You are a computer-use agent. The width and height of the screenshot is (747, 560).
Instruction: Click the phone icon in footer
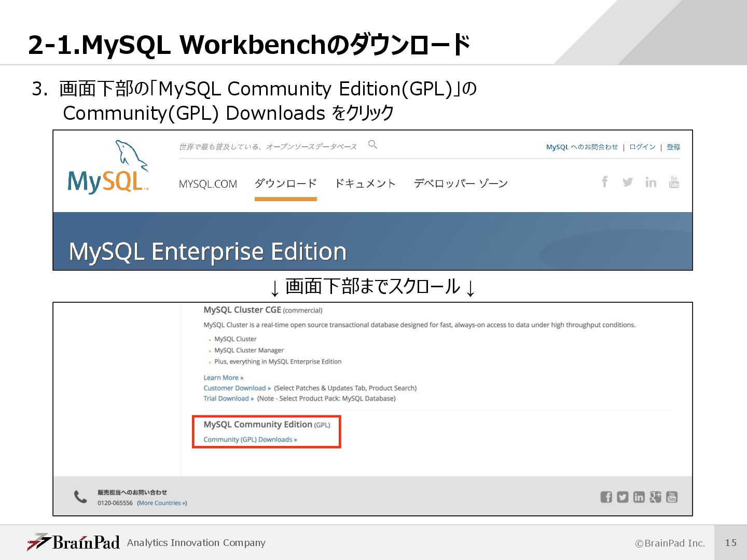(80, 497)
